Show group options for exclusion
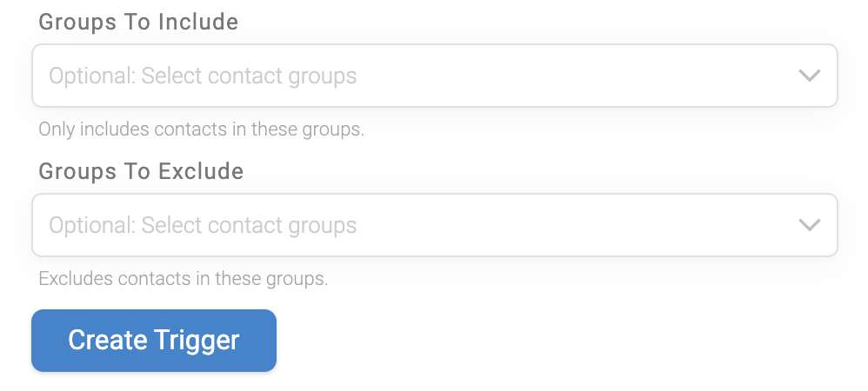 coord(435,225)
